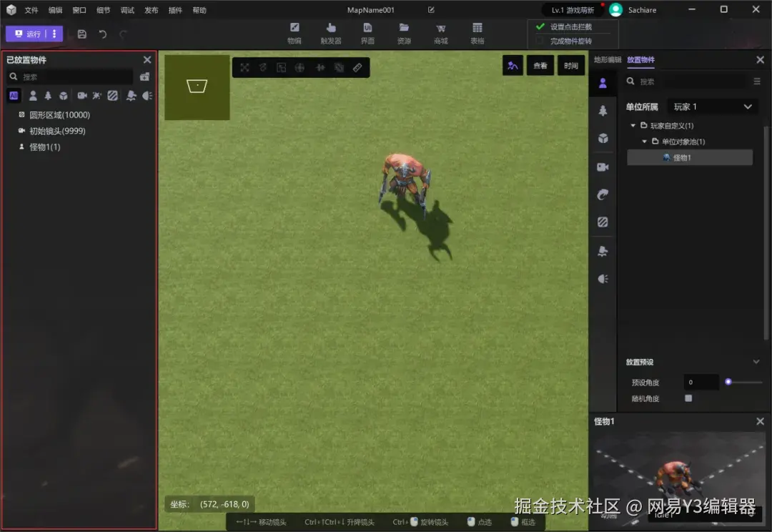The width and height of the screenshot is (772, 532).
Task: Open the 帮助 menu
Action: (199, 10)
